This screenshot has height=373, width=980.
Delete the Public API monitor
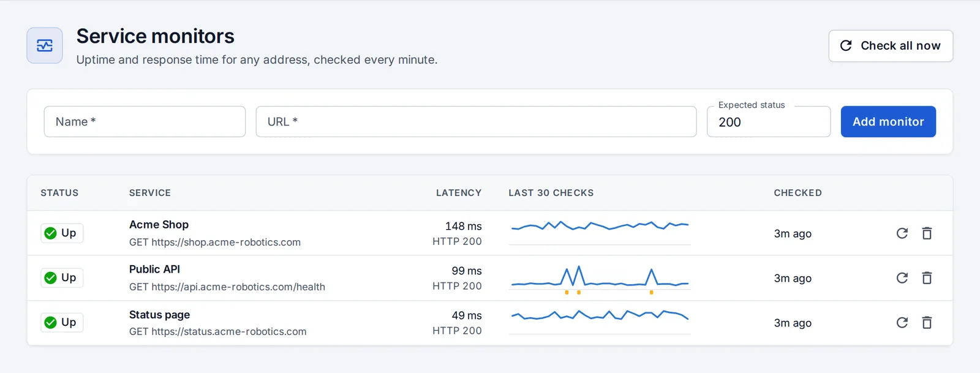[x=927, y=278]
